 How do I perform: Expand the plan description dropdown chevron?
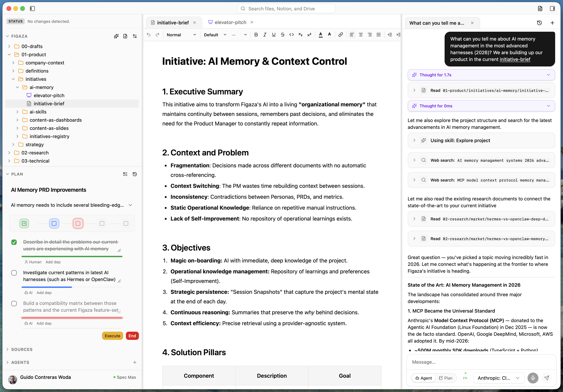(x=130, y=205)
